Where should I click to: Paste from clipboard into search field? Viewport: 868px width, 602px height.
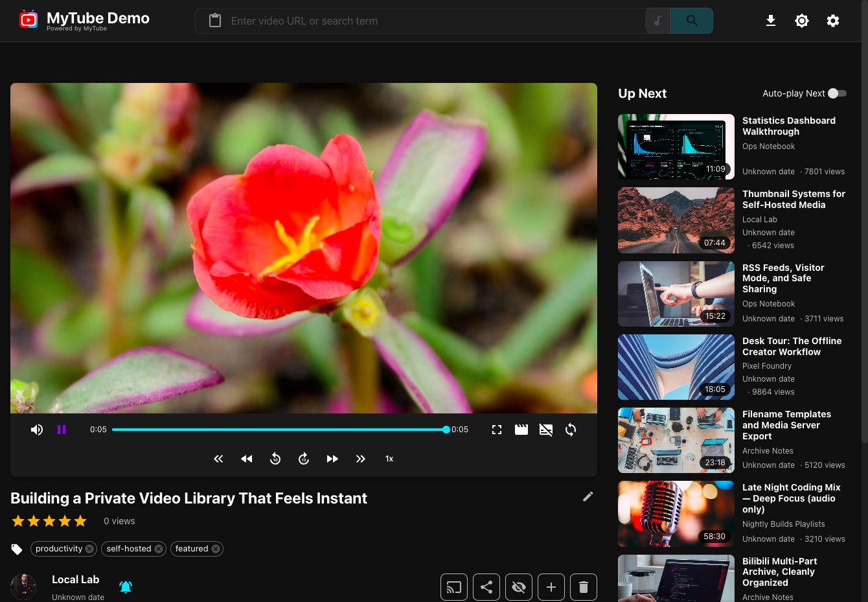point(215,21)
